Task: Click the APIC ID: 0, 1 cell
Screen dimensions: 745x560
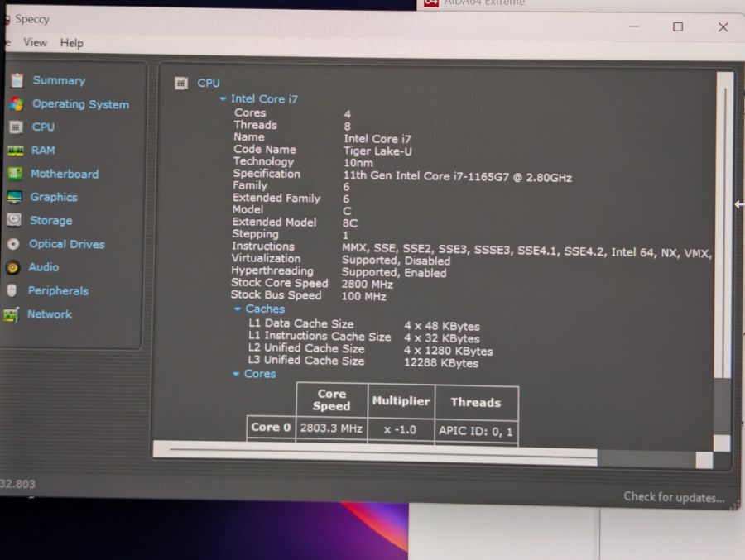Action: (476, 431)
